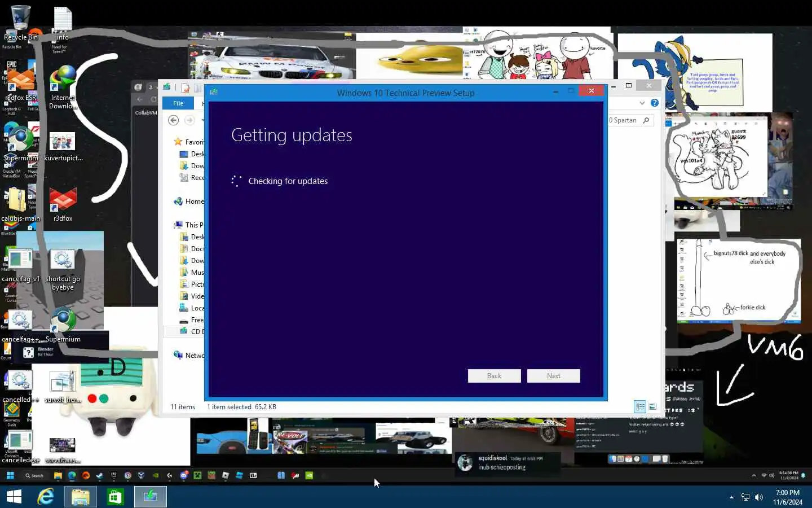Expand the Explorer ribbon chevron

[642, 103]
